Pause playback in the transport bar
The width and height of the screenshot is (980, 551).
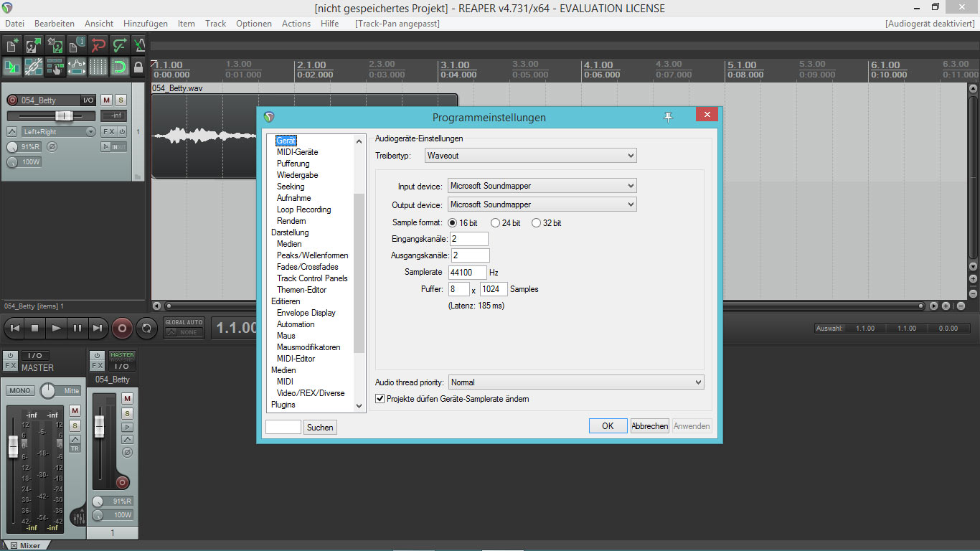pyautogui.click(x=77, y=328)
